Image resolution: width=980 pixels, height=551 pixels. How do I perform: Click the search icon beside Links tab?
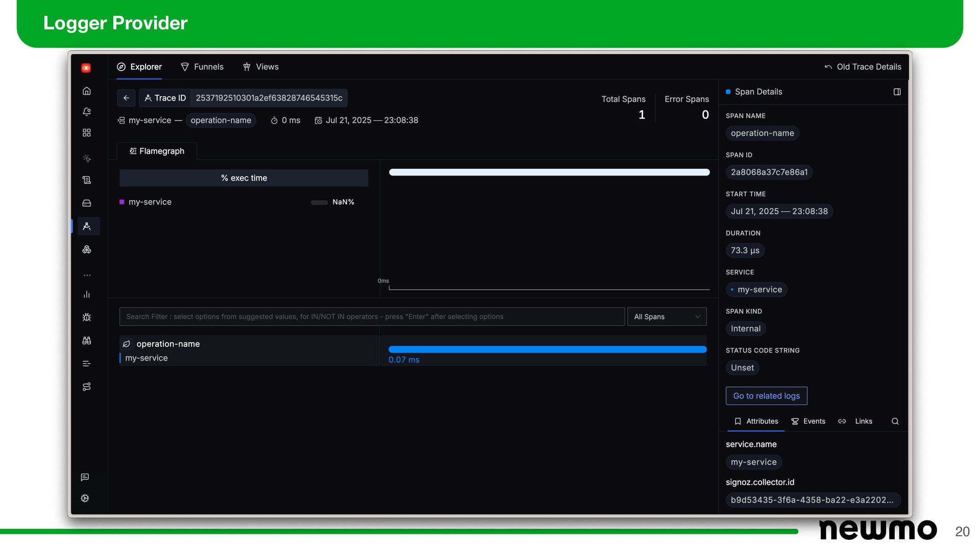coord(895,421)
